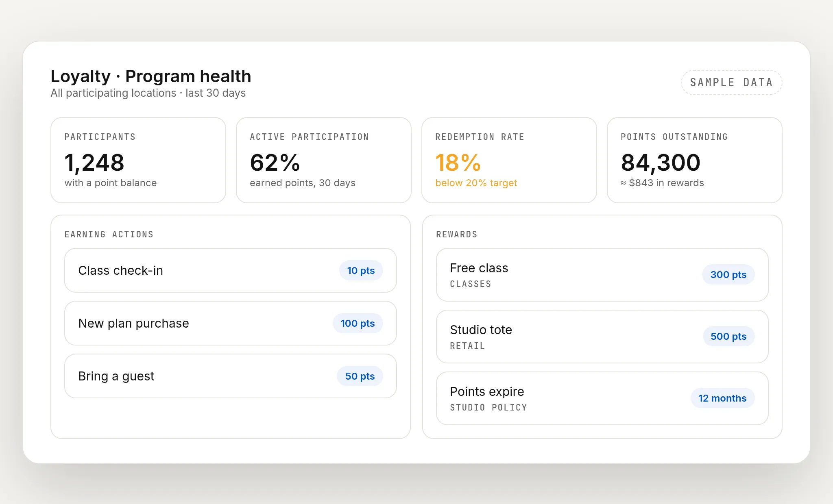The height and width of the screenshot is (504, 833).
Task: Open the Points expire policy row
Action: point(602,398)
